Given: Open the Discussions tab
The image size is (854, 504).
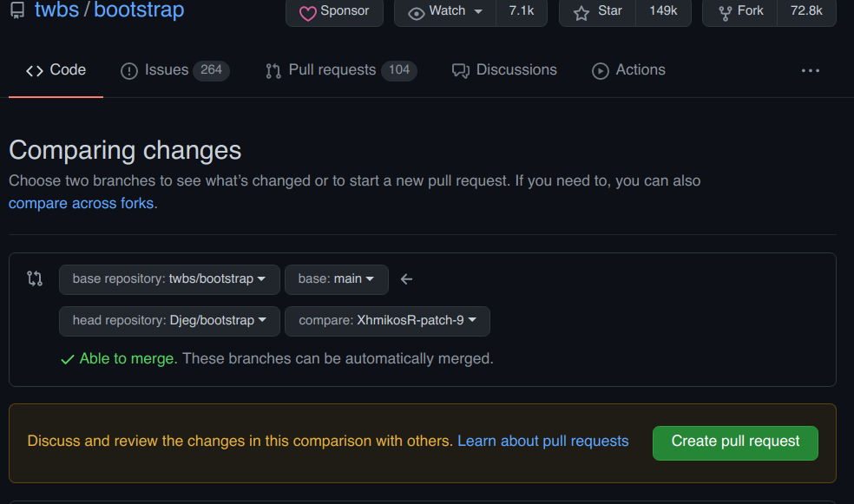Looking at the screenshot, I should tap(504, 70).
